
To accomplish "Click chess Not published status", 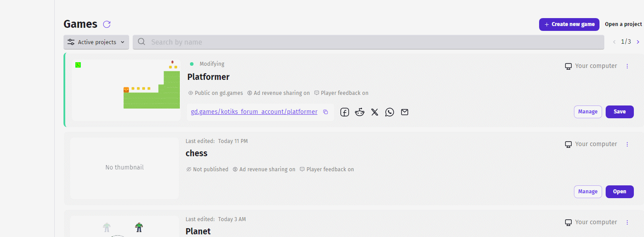I will [207, 169].
